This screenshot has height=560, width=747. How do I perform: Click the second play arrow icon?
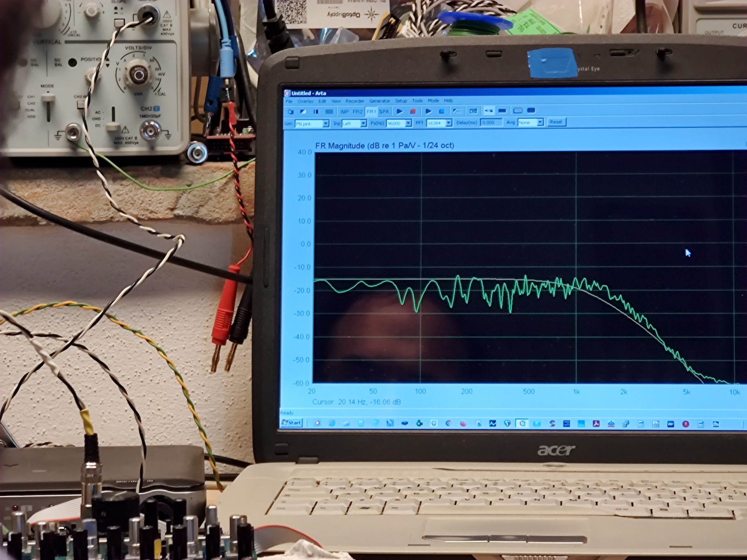[428, 111]
